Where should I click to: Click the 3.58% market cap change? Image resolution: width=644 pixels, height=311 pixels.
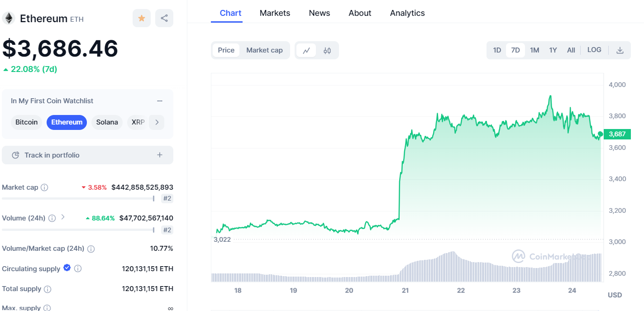click(94, 187)
